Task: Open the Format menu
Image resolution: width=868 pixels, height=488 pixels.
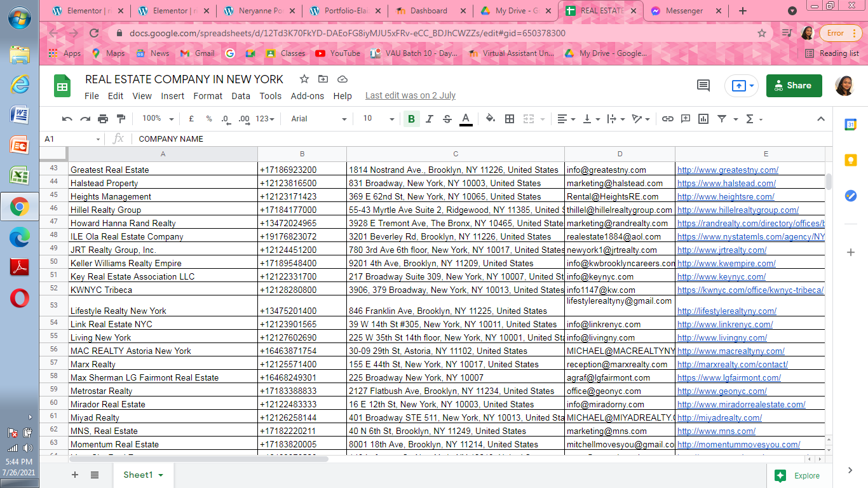Action: tap(208, 96)
